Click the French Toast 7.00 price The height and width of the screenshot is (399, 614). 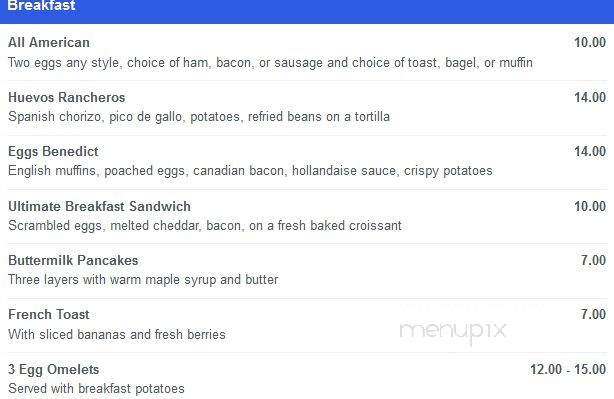pos(593,314)
